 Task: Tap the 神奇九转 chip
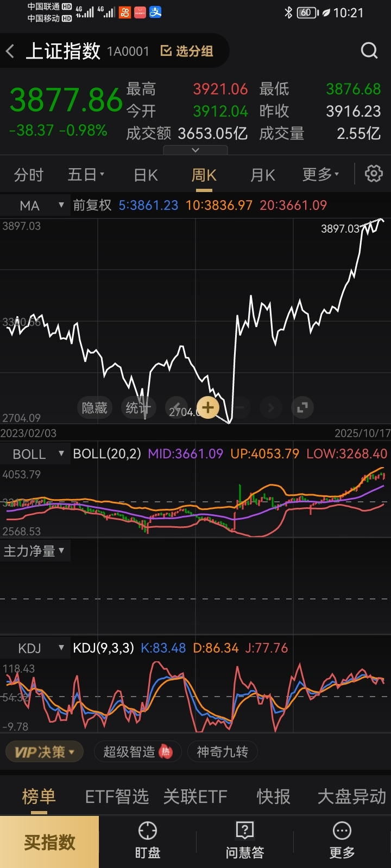click(x=222, y=752)
